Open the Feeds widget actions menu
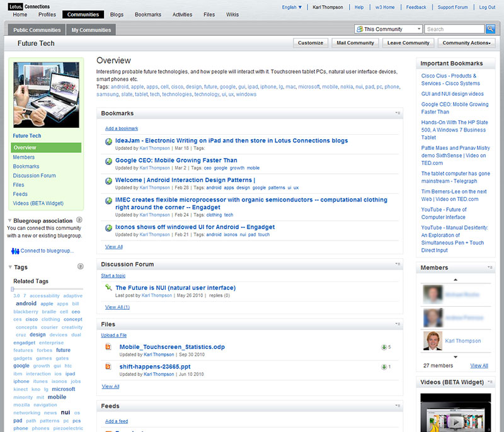This screenshot has height=432, width=504. [398, 406]
